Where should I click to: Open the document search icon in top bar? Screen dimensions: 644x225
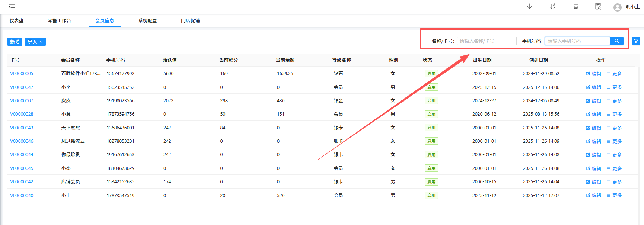click(598, 7)
